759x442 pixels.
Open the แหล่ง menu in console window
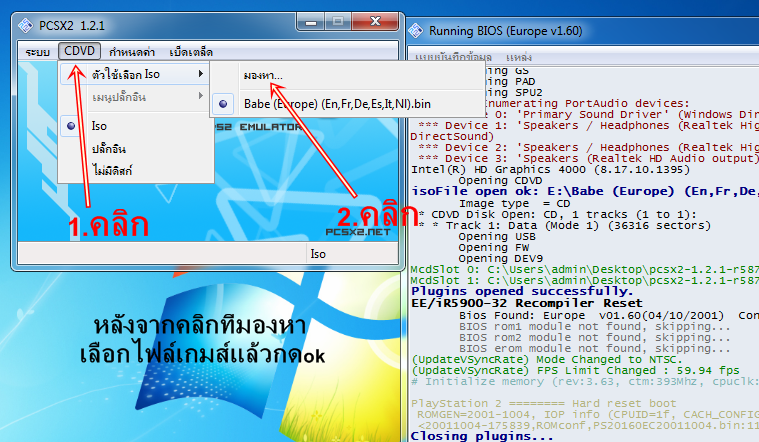click(519, 57)
